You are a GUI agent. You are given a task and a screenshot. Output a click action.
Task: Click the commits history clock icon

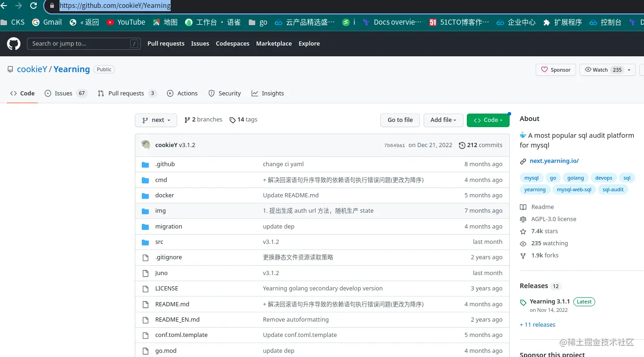click(x=462, y=145)
